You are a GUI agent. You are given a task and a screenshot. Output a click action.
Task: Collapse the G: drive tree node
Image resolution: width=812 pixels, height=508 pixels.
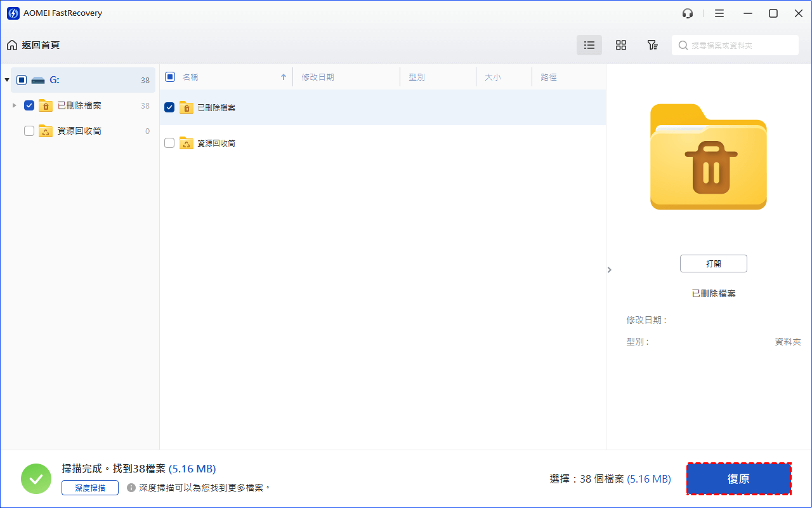[7, 80]
